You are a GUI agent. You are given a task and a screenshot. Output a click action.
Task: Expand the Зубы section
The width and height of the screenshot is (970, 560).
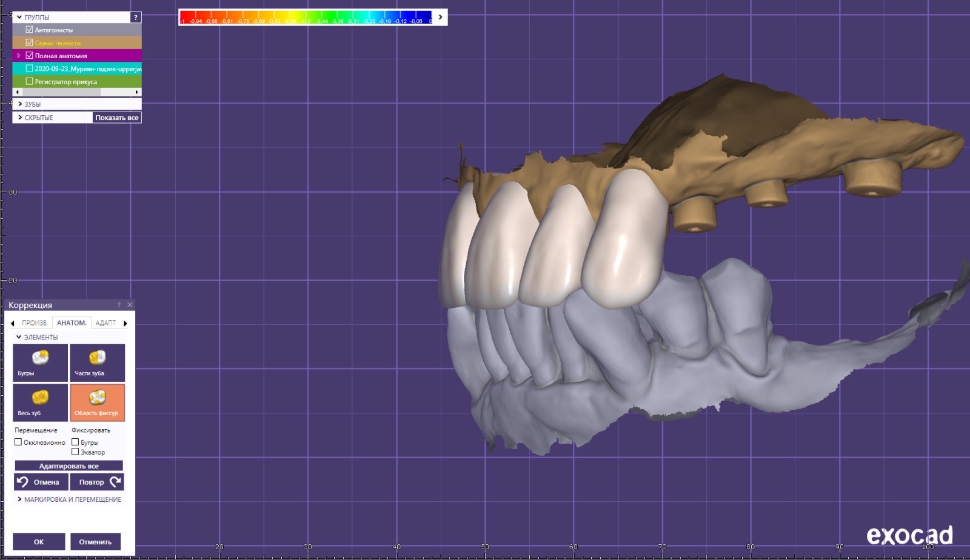tap(20, 104)
